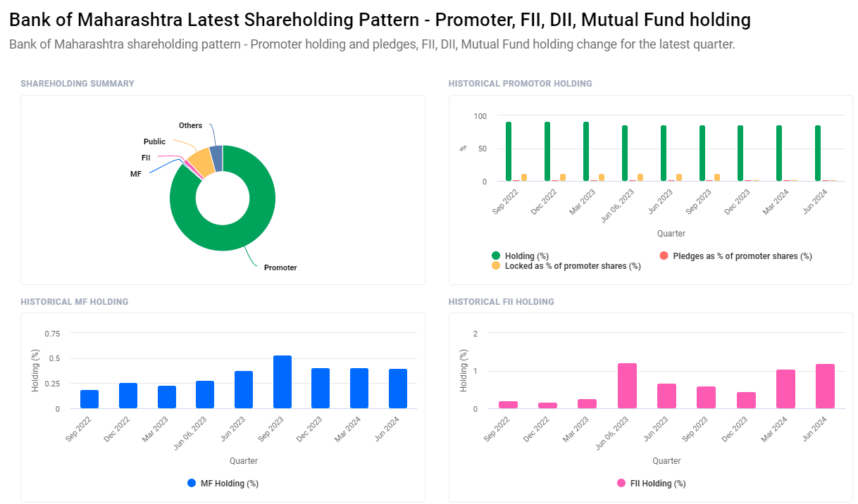Image resolution: width=858 pixels, height=504 pixels.
Task: Click the Sep 2023 MF holding bar
Action: tap(282, 382)
